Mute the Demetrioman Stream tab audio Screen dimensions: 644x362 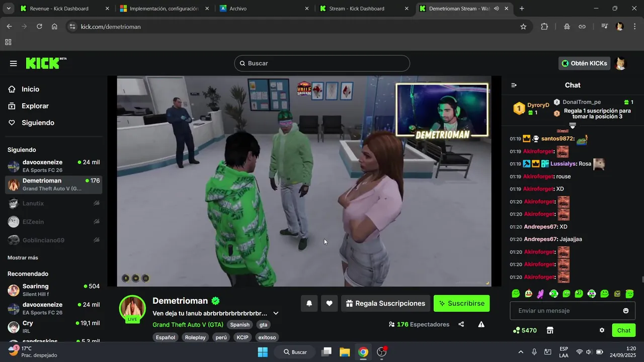coord(497,9)
